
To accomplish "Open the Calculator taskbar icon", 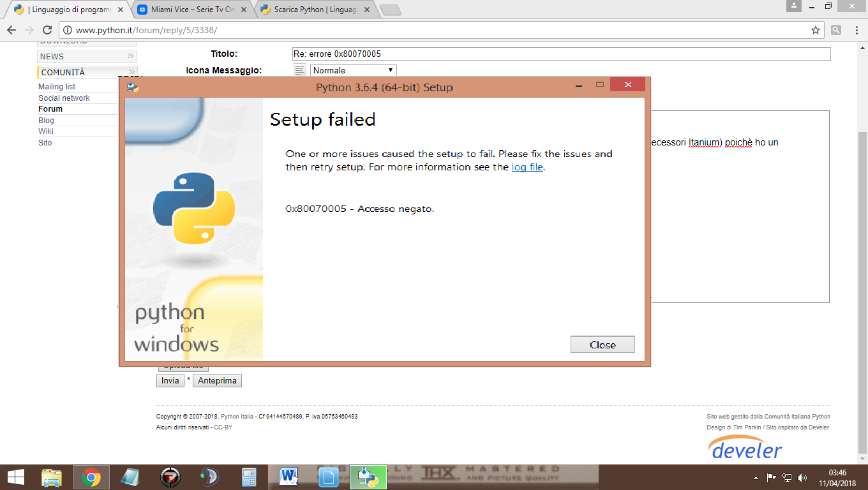I will pos(248,477).
